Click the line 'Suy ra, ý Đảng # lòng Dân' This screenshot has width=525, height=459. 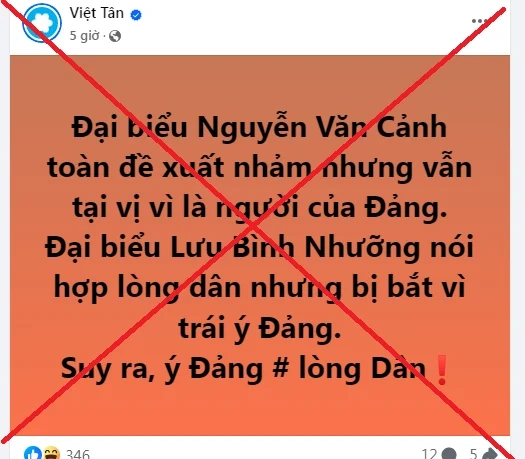(243, 369)
